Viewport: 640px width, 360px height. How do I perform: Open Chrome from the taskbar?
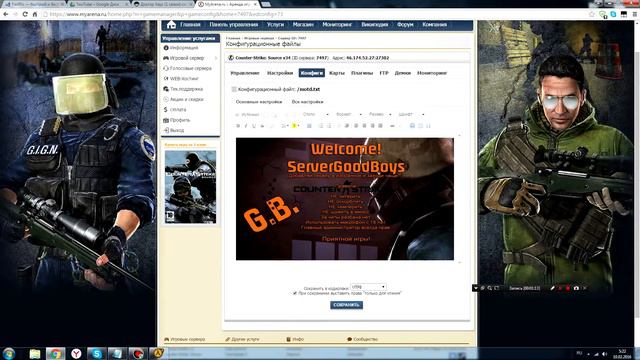click(x=55, y=353)
